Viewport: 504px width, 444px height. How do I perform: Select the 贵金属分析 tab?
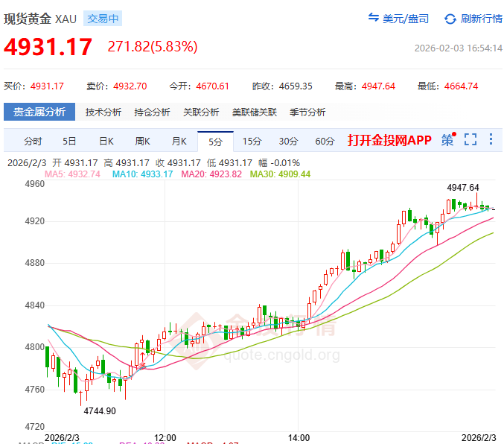(39, 112)
